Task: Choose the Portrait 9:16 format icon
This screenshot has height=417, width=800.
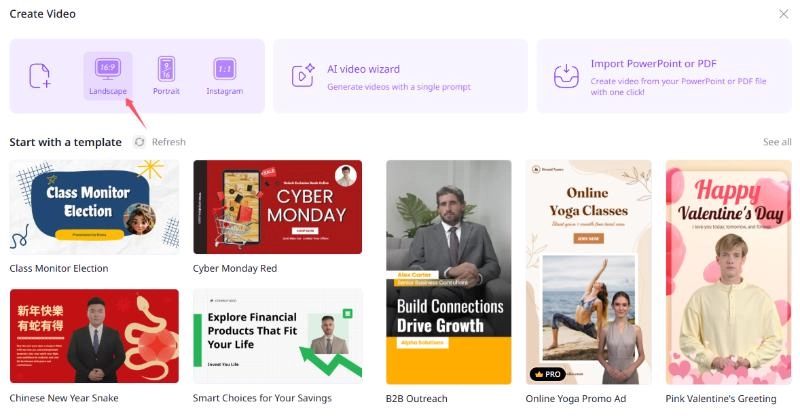Action: [x=166, y=68]
